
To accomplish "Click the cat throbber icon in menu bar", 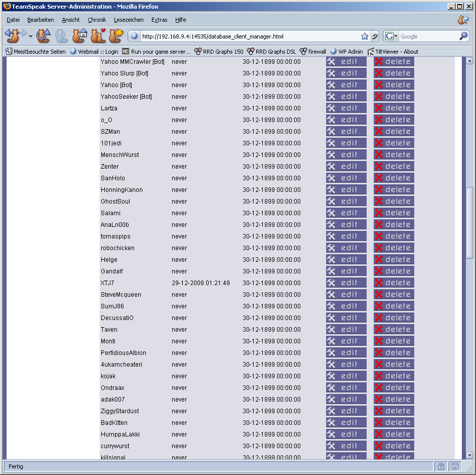I will click(463, 20).
